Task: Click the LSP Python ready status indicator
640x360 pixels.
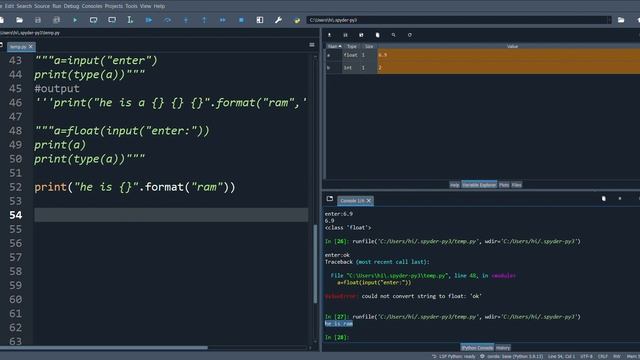Action: tap(453, 357)
